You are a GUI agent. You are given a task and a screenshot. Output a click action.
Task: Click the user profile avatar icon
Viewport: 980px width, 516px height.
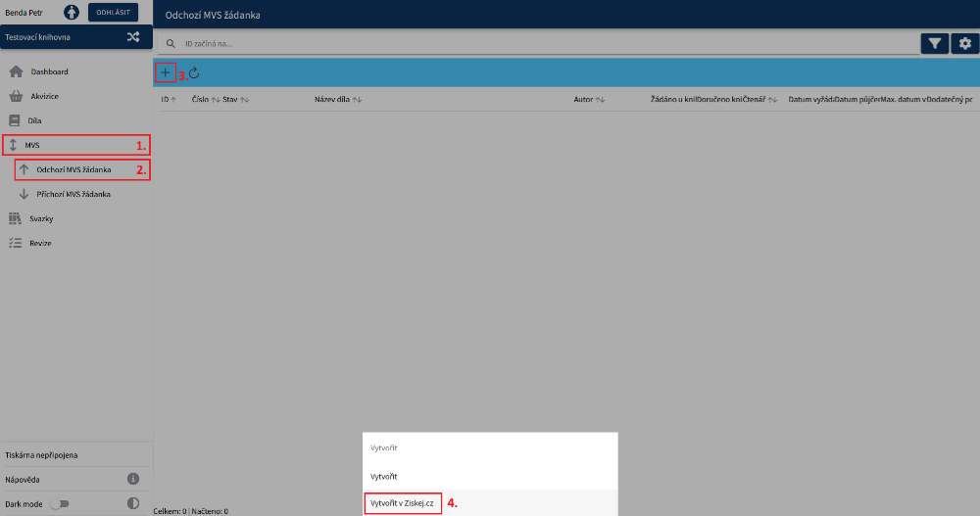[x=73, y=13]
